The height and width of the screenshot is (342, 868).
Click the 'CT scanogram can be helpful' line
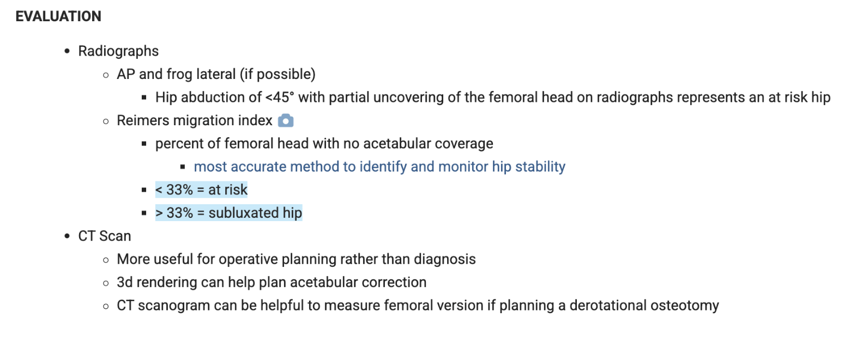pyautogui.click(x=417, y=306)
